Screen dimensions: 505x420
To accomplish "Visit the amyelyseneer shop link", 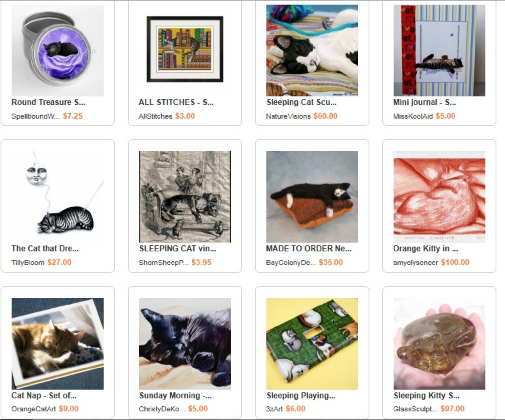I will 415,262.
